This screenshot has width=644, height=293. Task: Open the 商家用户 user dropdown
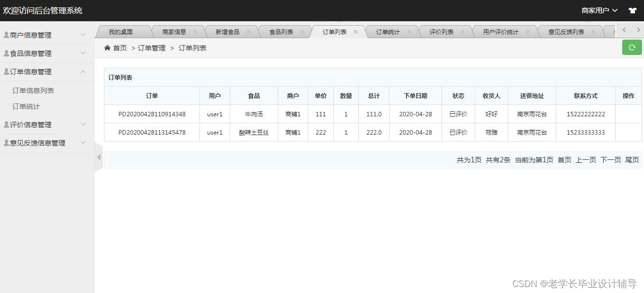coord(599,9)
